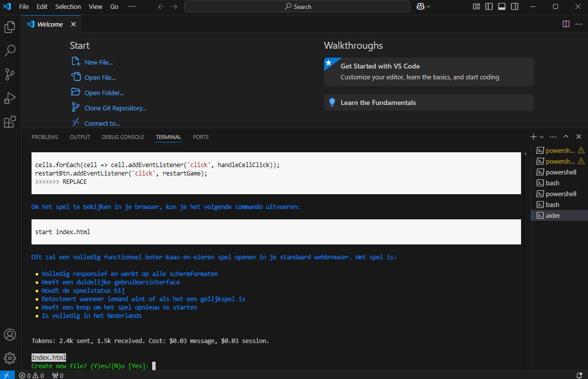The height and width of the screenshot is (379, 588).
Task: Click the Open Folder link
Action: 104,93
